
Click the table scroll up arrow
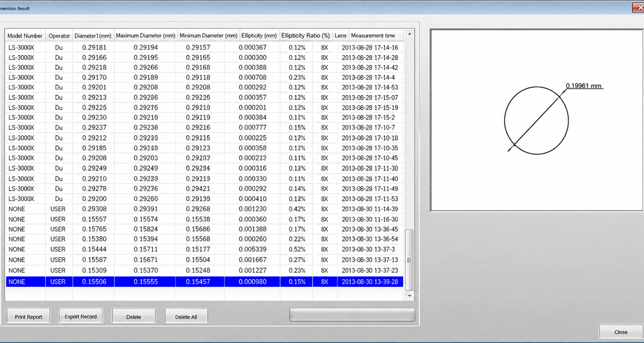coord(410,34)
